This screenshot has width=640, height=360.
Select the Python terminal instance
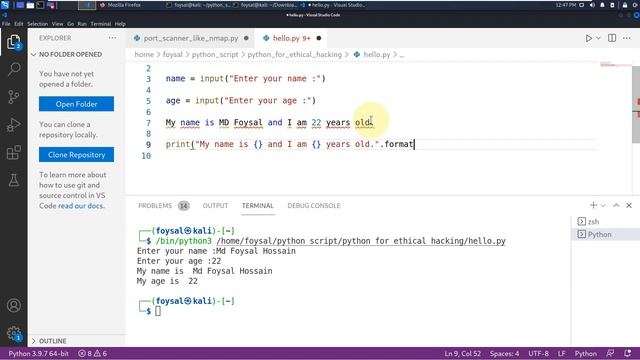point(605,234)
